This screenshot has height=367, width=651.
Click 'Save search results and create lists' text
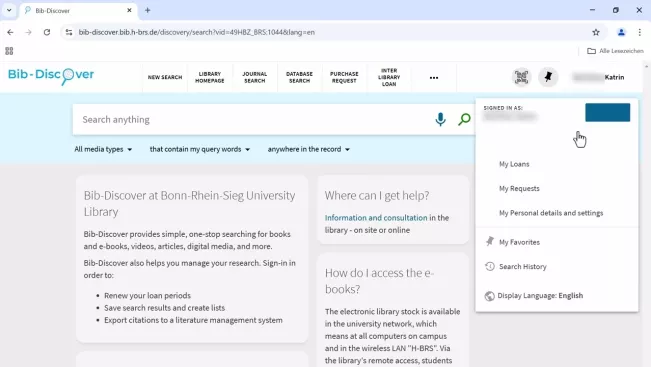[x=164, y=308]
